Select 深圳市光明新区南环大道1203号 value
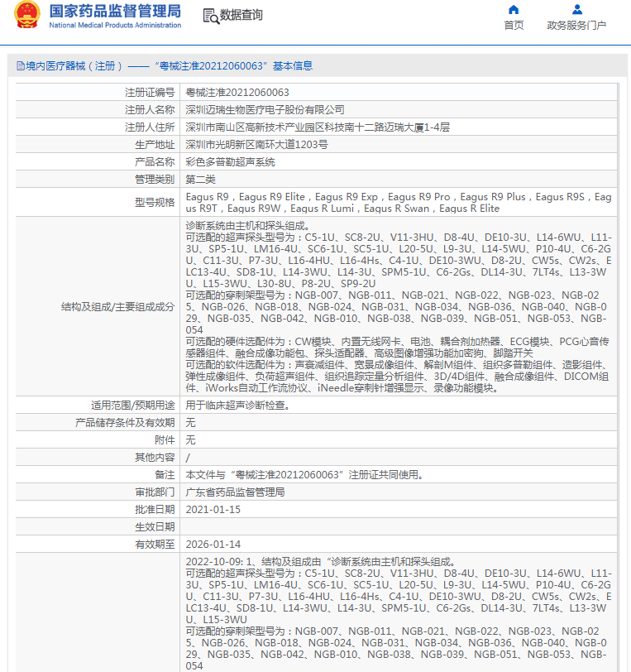The height and width of the screenshot is (672, 631). [256, 145]
